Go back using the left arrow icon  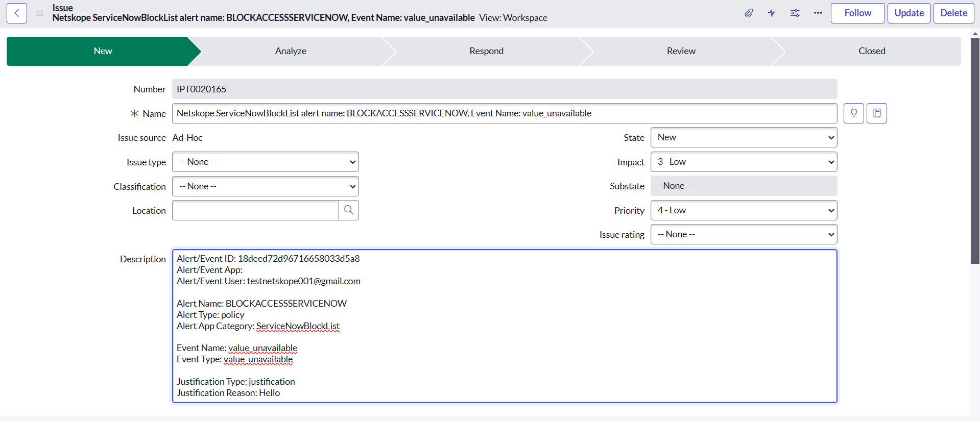coord(17,13)
